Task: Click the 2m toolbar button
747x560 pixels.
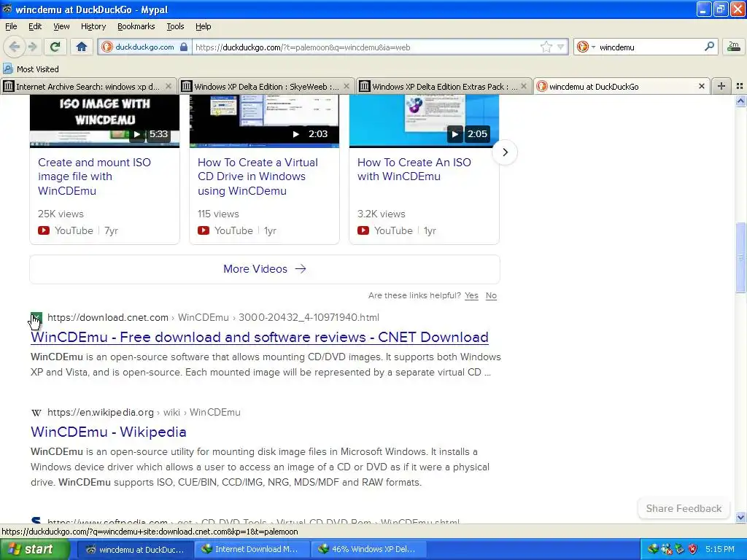Action: pyautogui.click(x=734, y=47)
